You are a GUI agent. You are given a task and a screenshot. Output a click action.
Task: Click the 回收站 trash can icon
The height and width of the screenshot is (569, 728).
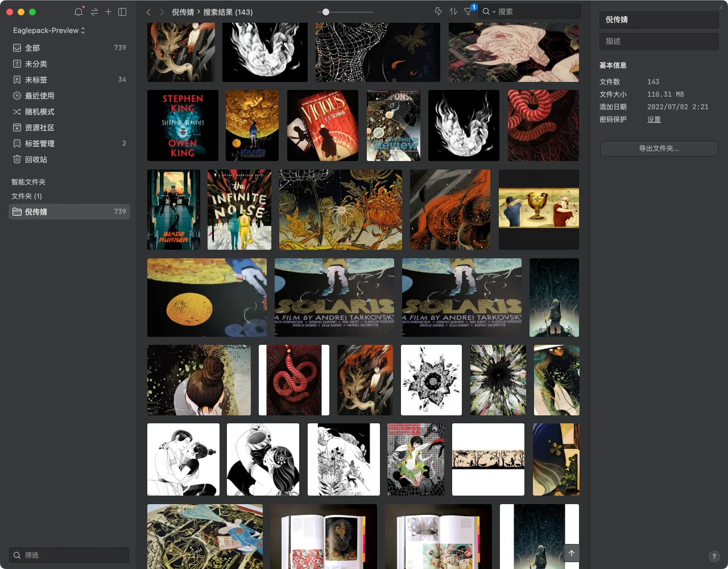pos(17,159)
